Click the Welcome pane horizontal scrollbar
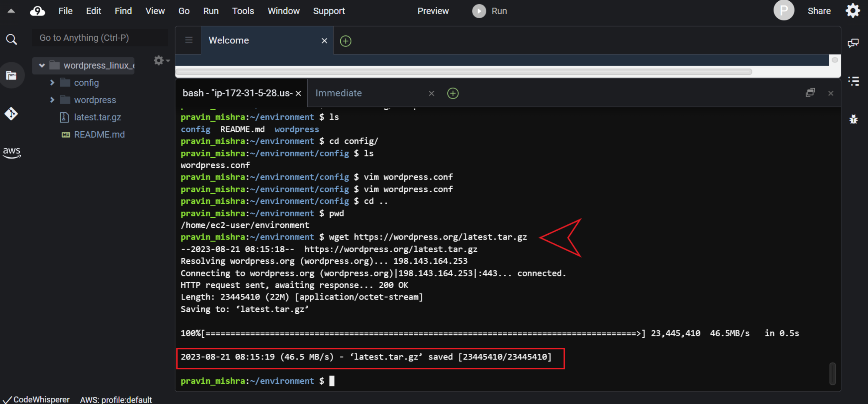The image size is (868, 404). [x=463, y=72]
